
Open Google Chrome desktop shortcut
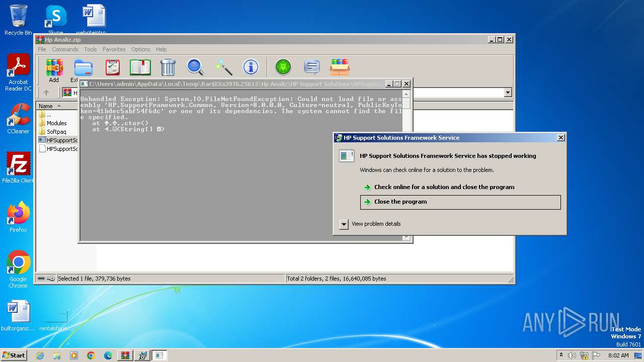click(x=18, y=270)
